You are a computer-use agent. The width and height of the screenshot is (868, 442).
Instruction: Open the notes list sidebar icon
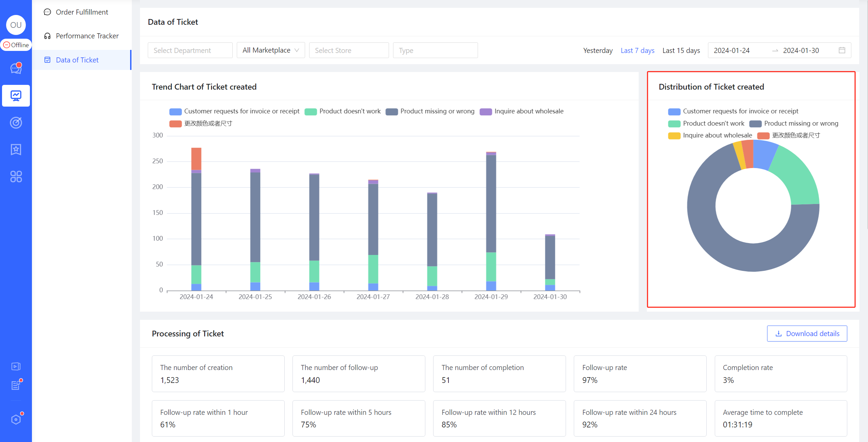tap(16, 385)
